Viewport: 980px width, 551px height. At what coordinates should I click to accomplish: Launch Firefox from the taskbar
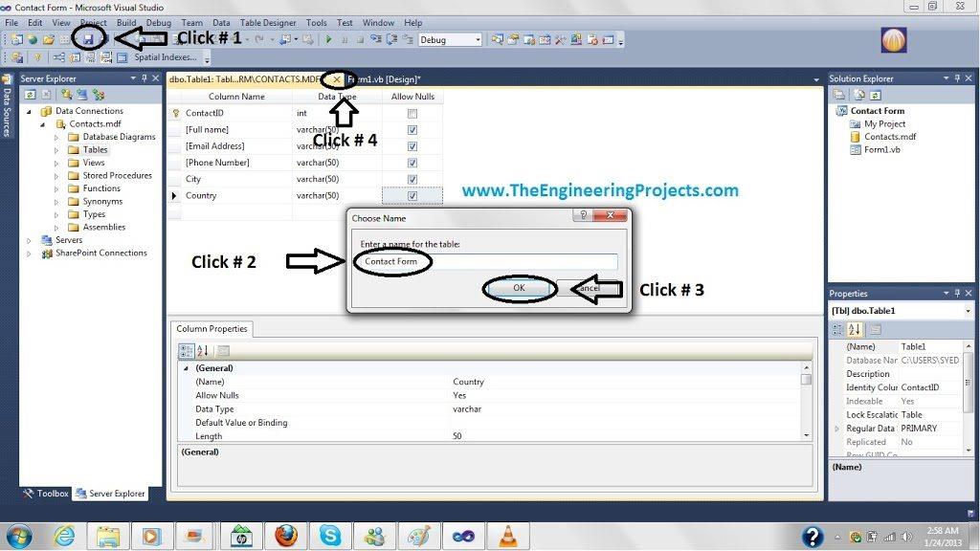click(x=284, y=536)
